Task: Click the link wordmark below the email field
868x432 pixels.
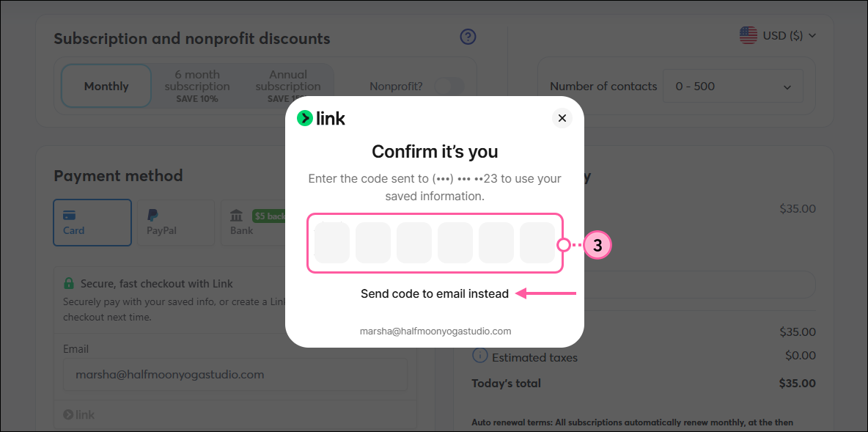Action: [78, 414]
